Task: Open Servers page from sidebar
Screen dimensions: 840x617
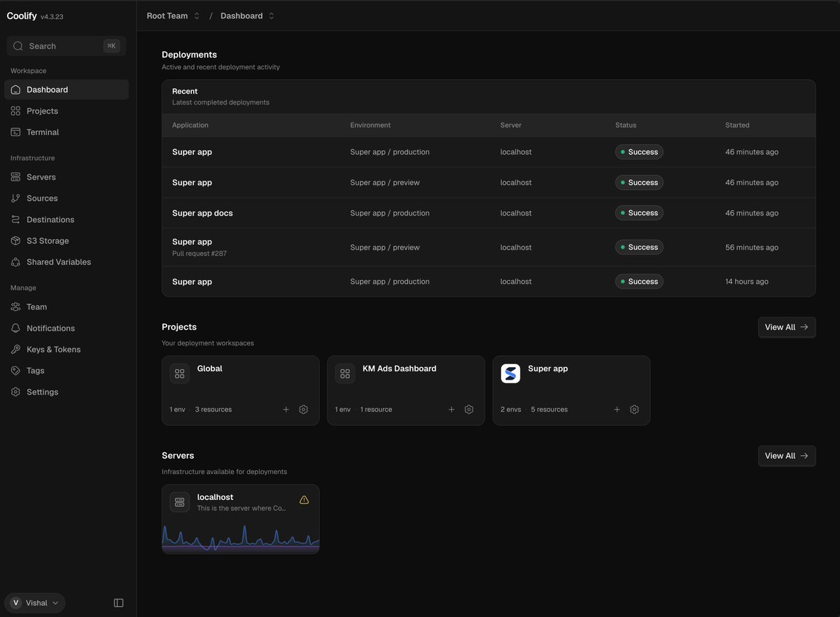Action: coord(66,177)
